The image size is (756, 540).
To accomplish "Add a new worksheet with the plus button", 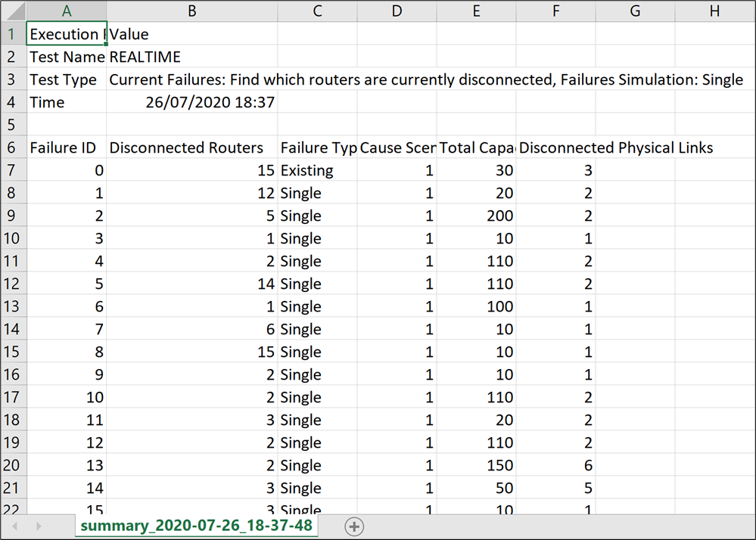I will pyautogui.click(x=353, y=526).
